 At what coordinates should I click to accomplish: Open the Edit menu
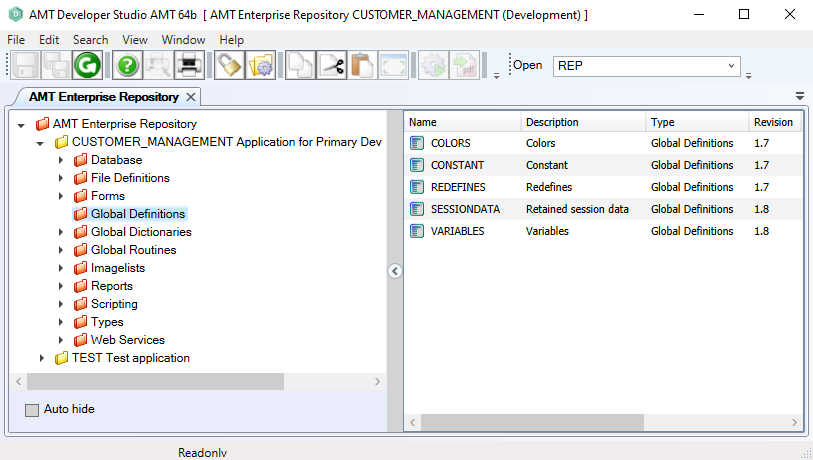tap(49, 40)
